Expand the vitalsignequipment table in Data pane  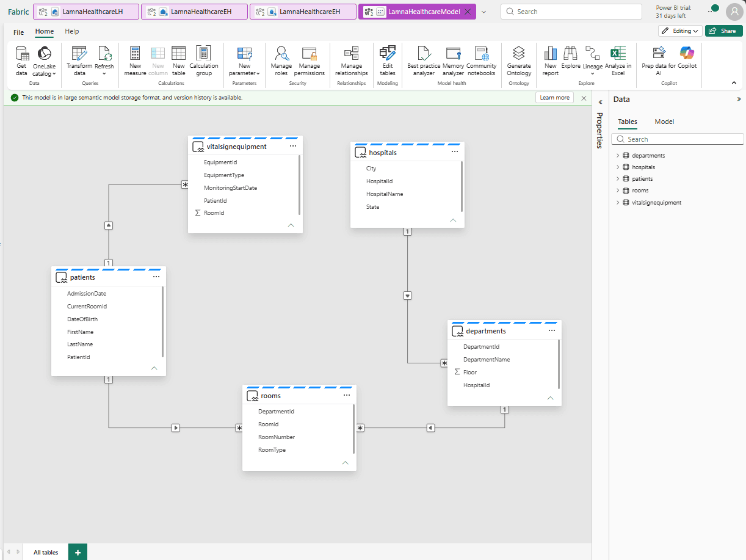pyautogui.click(x=618, y=202)
